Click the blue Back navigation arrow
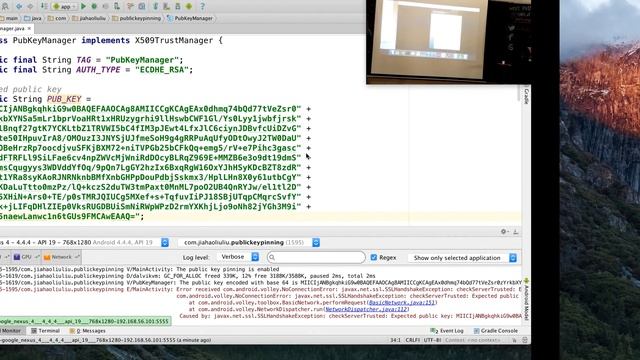640x360 pixels. point(19,6)
